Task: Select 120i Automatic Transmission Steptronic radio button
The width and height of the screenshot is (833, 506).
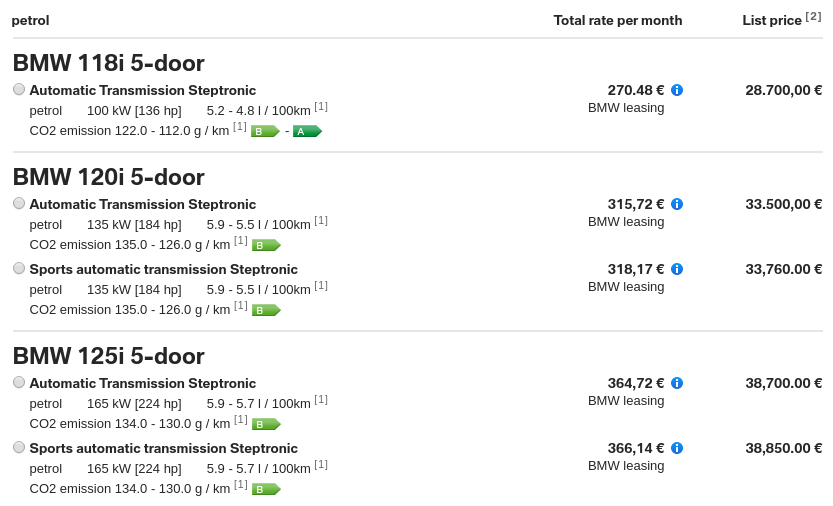Action: click(19, 203)
